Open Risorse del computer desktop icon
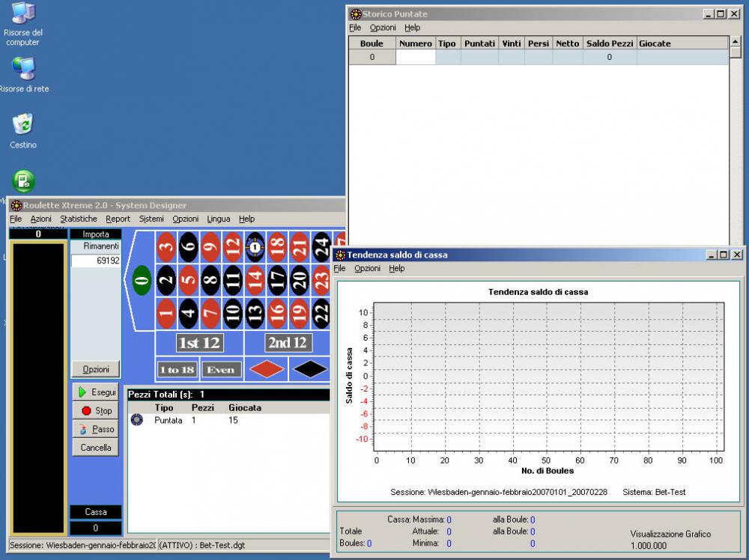Image resolution: width=749 pixels, height=560 pixels. click(x=23, y=13)
